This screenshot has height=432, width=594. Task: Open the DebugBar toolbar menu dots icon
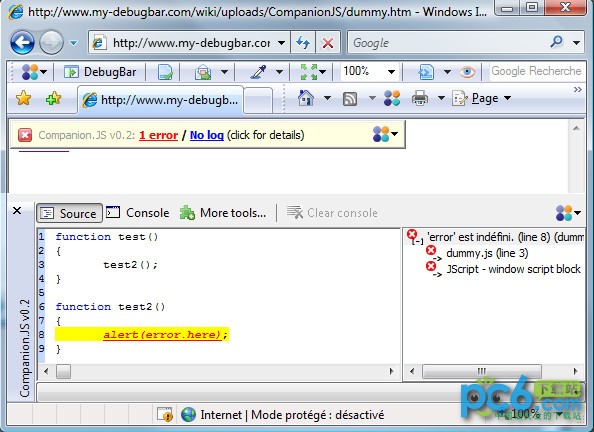tap(34, 72)
